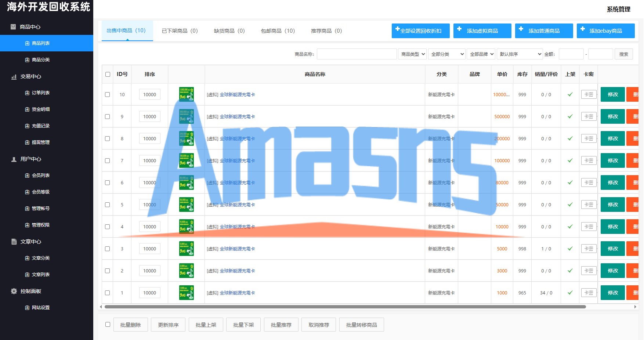Click the horizontal scrollbar under the table

point(345,307)
